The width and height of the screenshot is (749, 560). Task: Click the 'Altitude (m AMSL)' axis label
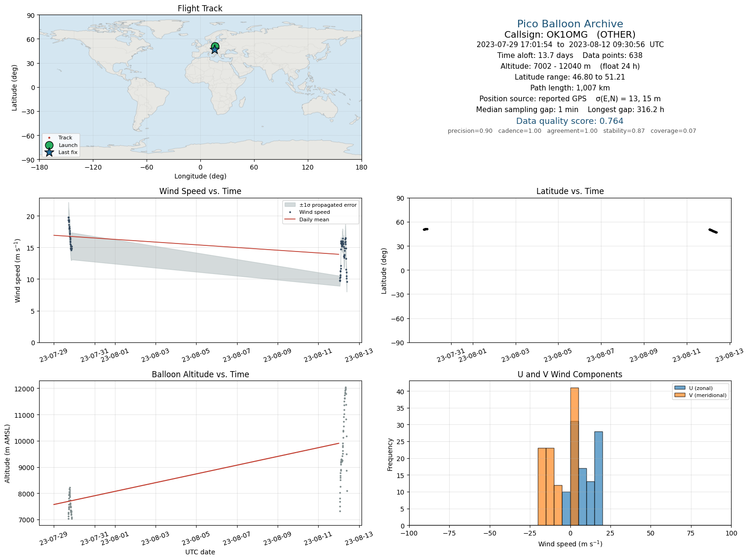pyautogui.click(x=8, y=453)
